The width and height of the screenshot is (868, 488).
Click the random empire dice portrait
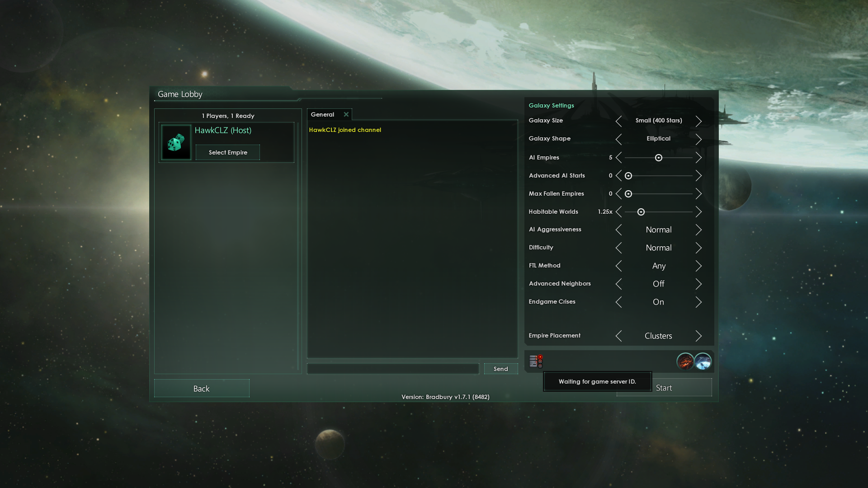176,142
